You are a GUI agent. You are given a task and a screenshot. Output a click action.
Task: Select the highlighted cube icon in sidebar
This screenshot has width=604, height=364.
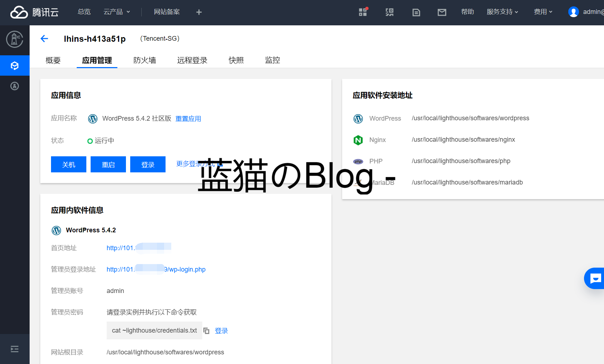tap(15, 66)
